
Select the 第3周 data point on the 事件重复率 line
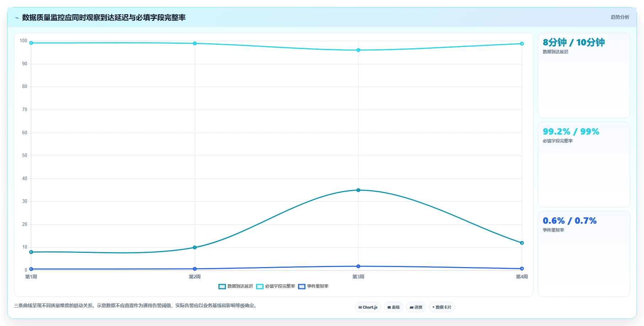click(x=358, y=266)
